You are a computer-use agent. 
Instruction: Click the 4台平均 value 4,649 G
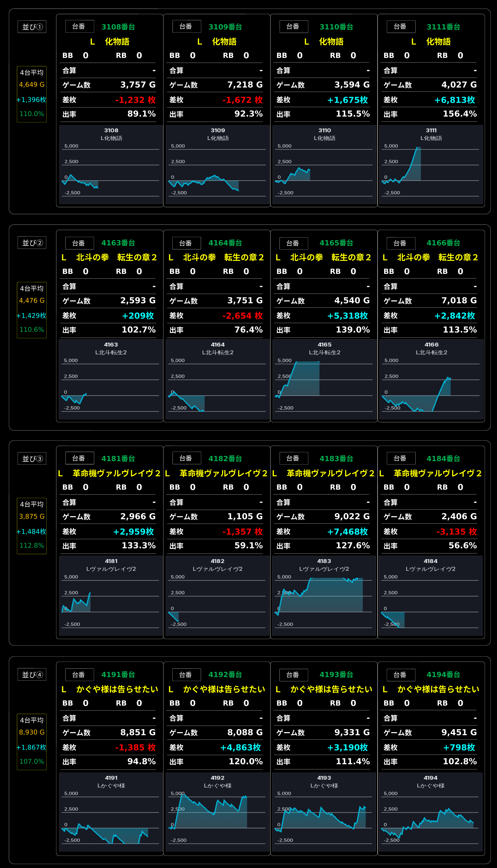tap(32, 85)
